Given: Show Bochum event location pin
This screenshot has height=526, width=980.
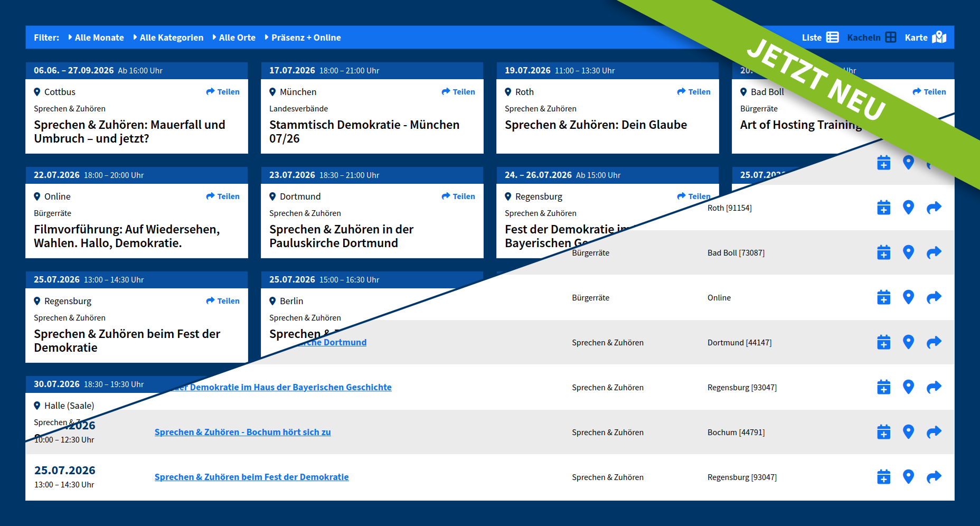Looking at the screenshot, I should [908, 432].
